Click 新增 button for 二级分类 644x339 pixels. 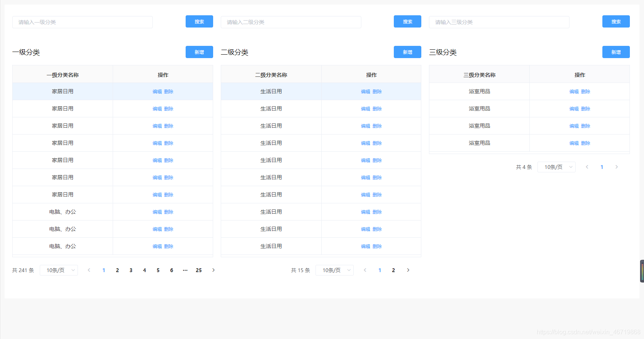click(x=408, y=52)
